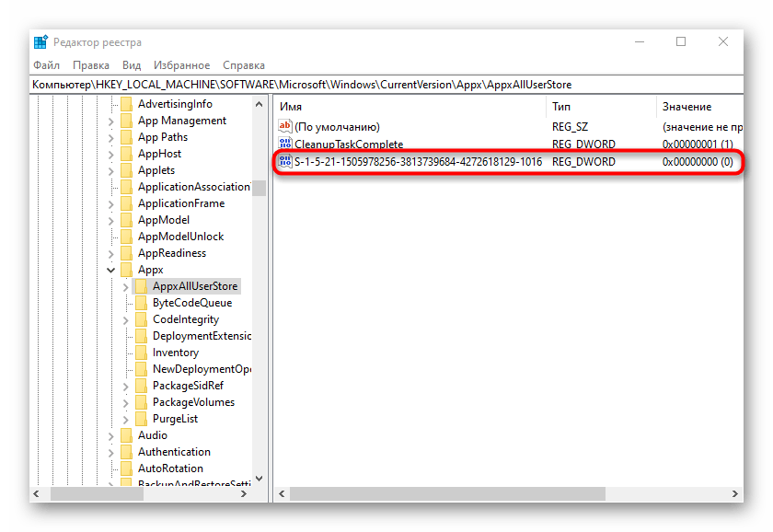This screenshot has height=532, width=773.
Task: Click the 0x00000001 (1) value cell
Action: 698,144
